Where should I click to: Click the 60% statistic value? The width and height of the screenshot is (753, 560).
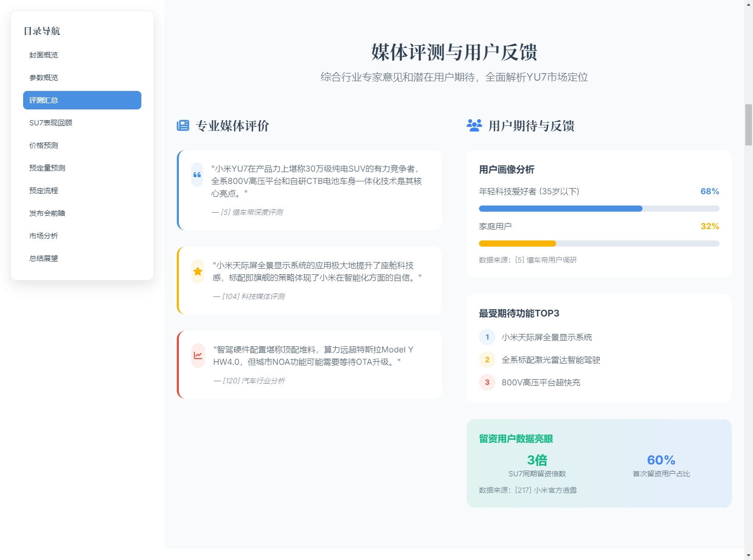[661, 460]
